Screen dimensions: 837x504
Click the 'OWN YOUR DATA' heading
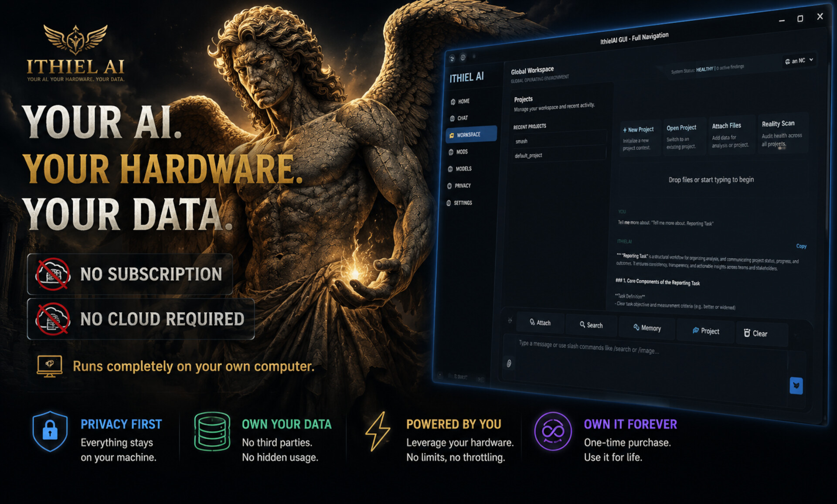coord(287,424)
